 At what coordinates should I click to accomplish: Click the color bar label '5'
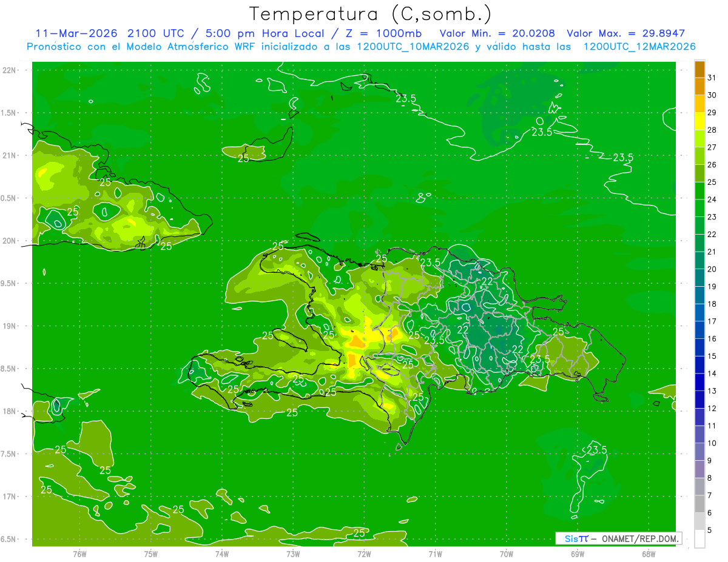[710, 530]
